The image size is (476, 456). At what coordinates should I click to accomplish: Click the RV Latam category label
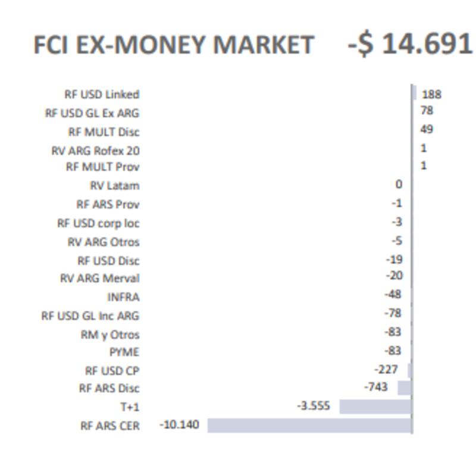pos(114,186)
